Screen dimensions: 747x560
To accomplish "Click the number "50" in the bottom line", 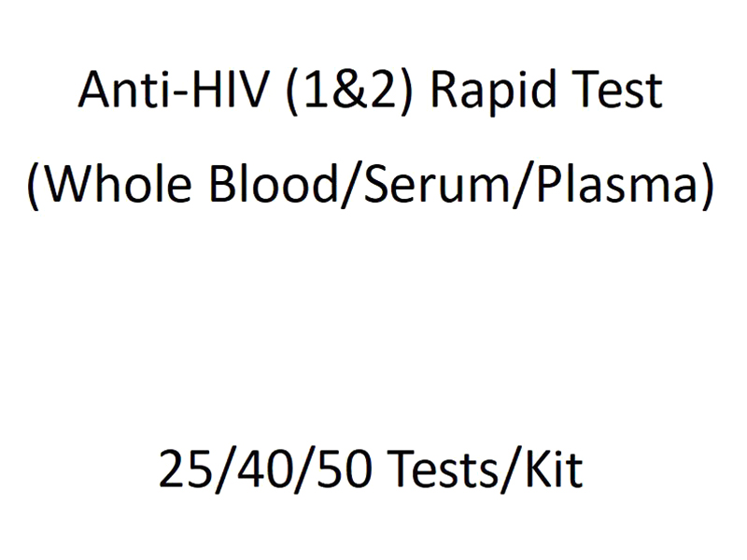I will point(344,469).
